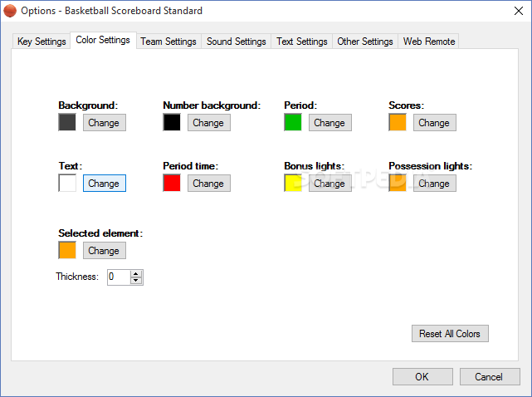Click the red Period time swatch

click(172, 183)
